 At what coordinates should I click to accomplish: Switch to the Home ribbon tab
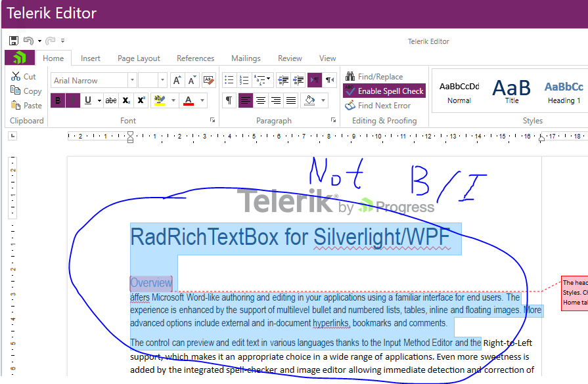click(x=53, y=58)
